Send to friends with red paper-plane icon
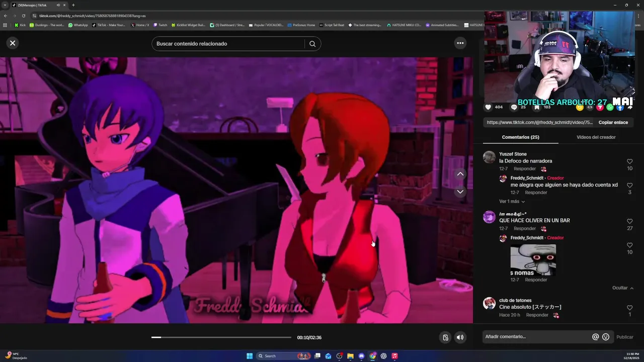The image size is (644, 362). 600,107
